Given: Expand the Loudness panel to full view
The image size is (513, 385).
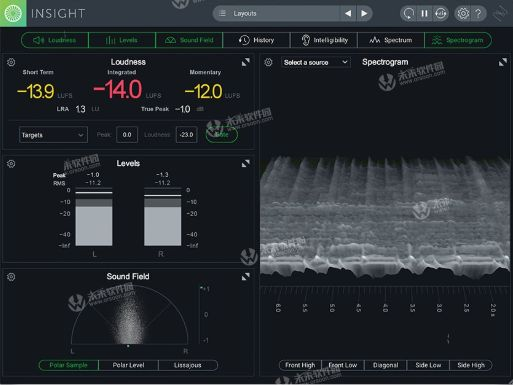Looking at the screenshot, I should pos(246,62).
